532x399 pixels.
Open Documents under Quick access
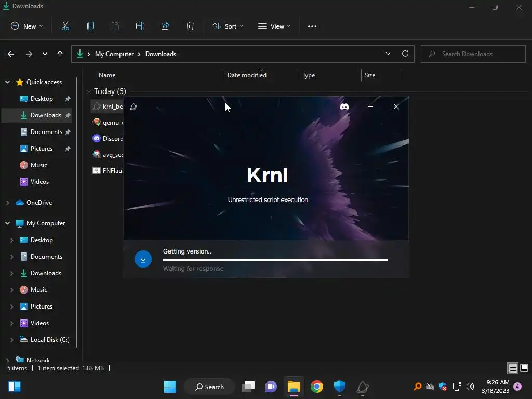(46, 132)
